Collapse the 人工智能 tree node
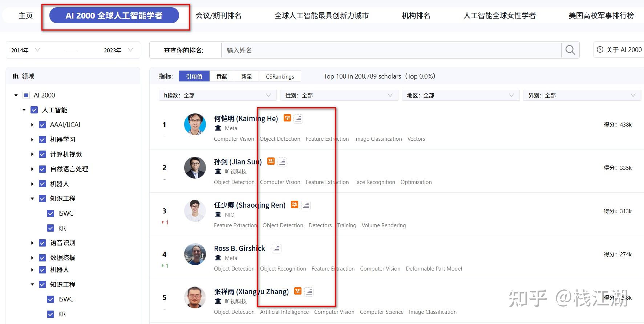Screen dimensions: 644x324 click(24, 110)
